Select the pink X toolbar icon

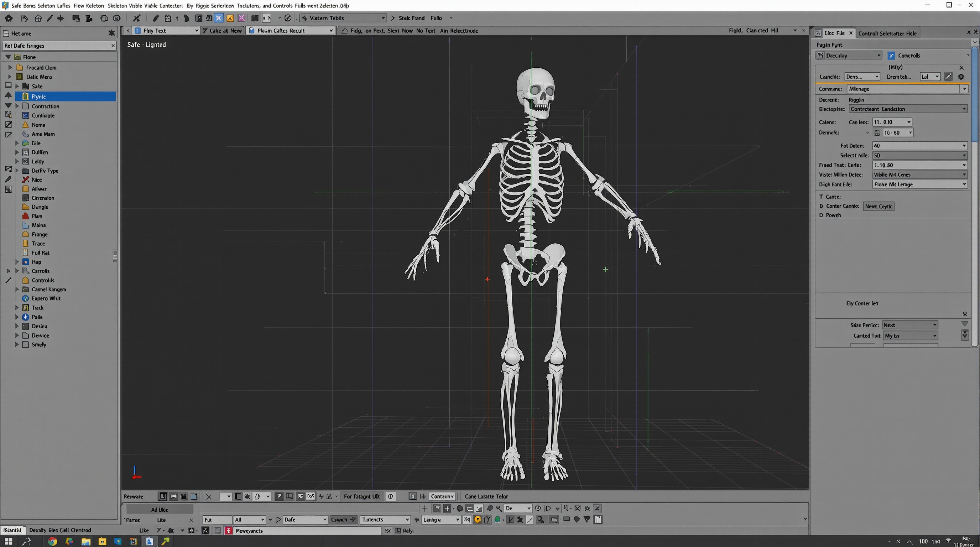point(242,18)
